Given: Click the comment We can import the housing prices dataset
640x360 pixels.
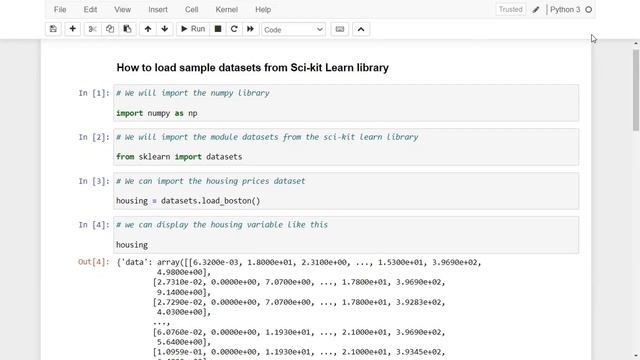Looking at the screenshot, I should (x=211, y=181).
